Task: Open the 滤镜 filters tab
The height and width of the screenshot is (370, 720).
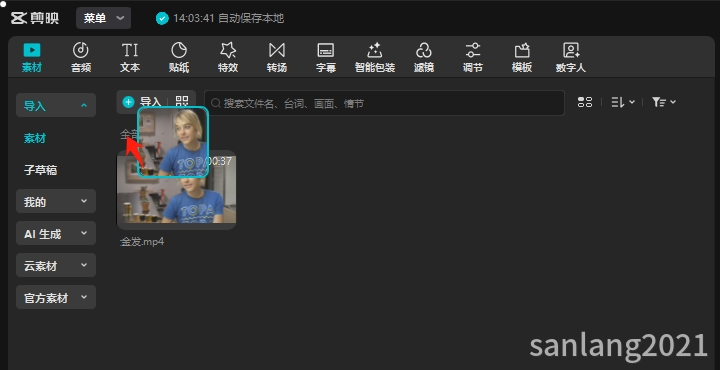Action: click(424, 57)
